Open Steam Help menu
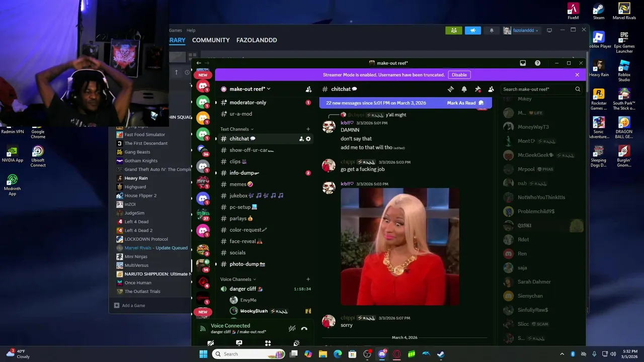The image size is (644, 362). tap(191, 31)
